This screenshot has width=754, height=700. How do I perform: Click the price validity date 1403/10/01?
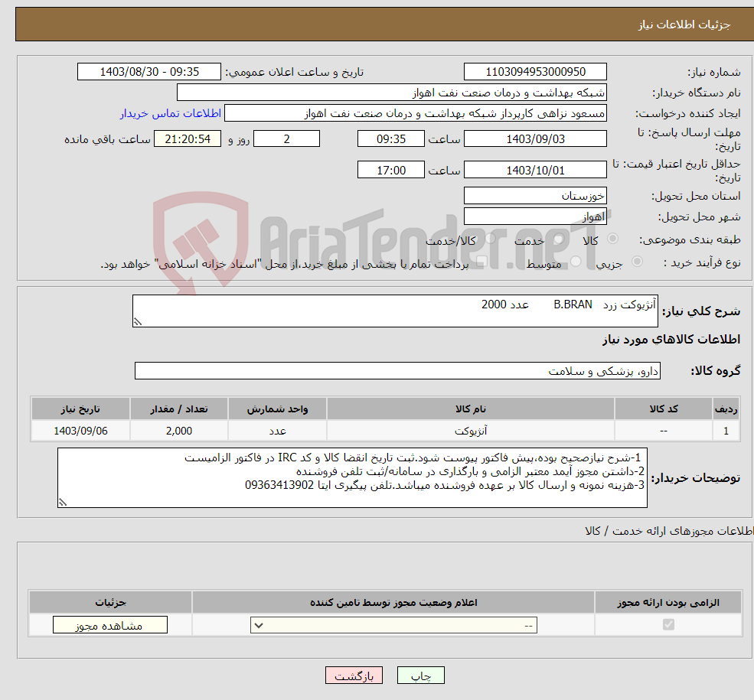point(535,171)
